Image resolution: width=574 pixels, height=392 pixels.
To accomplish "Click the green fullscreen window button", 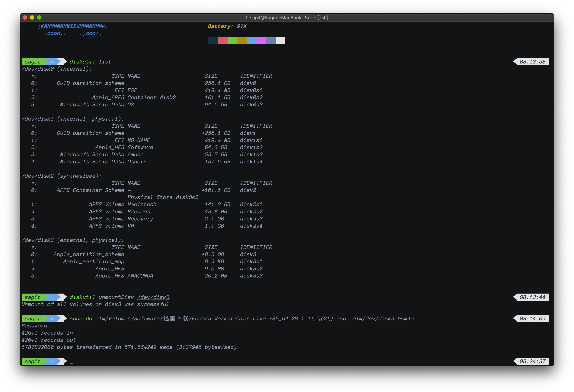I will (39, 17).
